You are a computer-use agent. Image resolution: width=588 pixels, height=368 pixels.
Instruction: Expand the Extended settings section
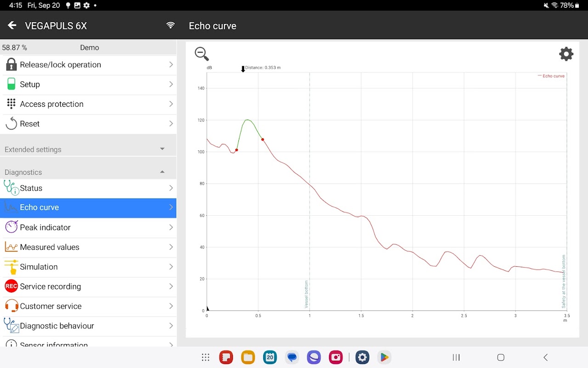pyautogui.click(x=162, y=149)
